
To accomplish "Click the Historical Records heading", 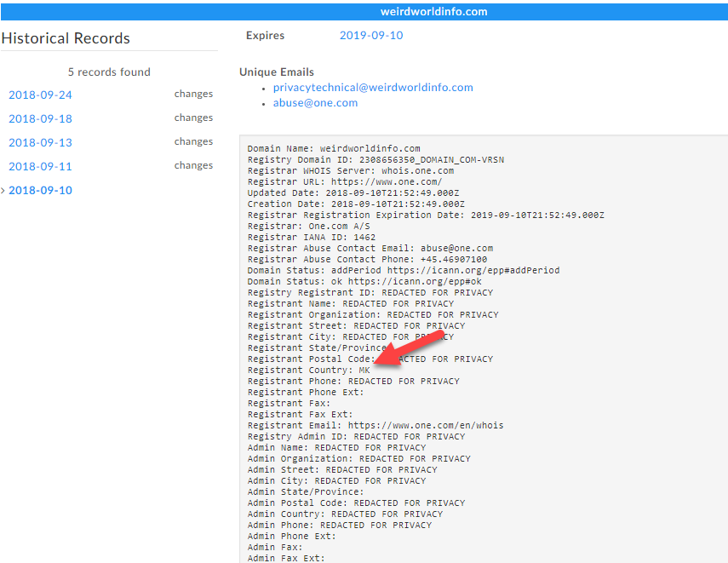I will [x=66, y=38].
